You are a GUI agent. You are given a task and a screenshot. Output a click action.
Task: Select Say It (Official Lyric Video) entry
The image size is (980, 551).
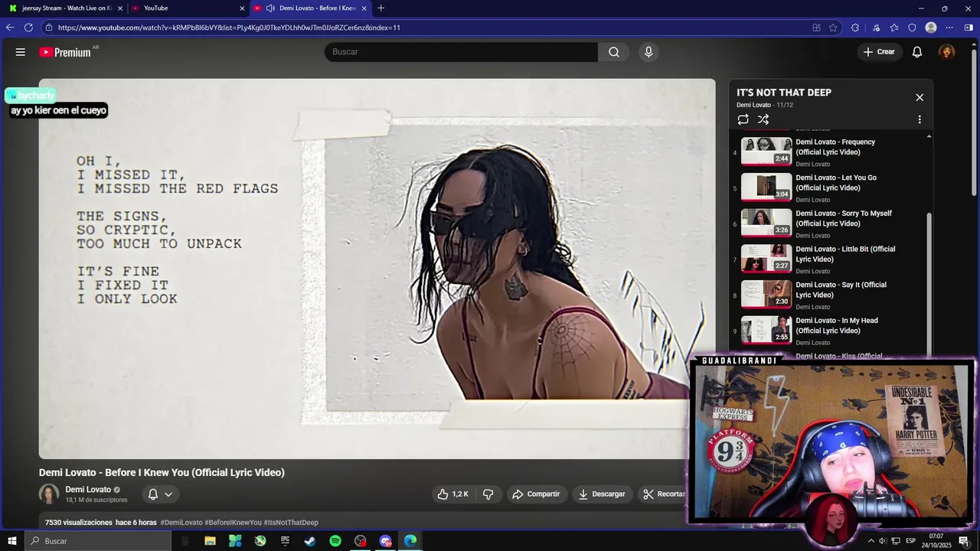pyautogui.click(x=829, y=295)
